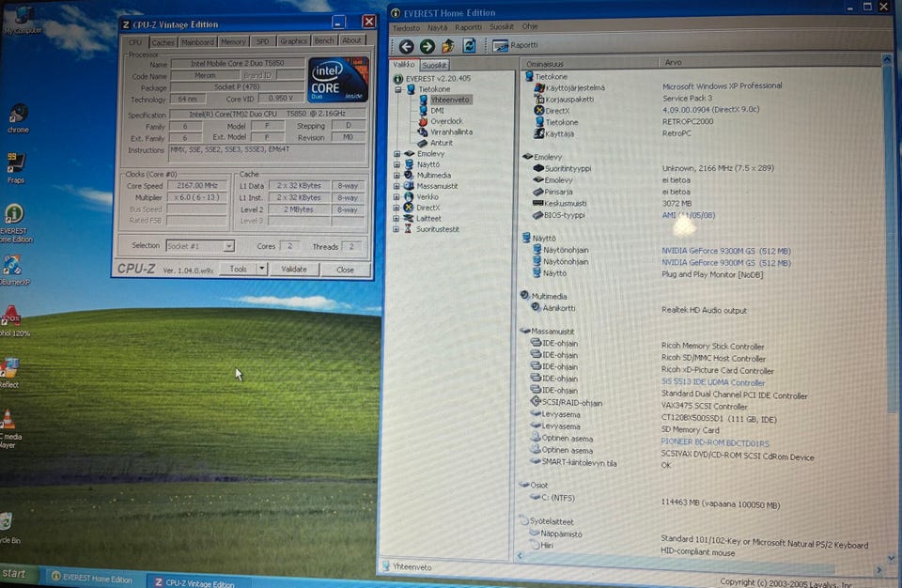
Task: Switch to the Suosikit tab in EVEREST
Action: click(x=434, y=66)
